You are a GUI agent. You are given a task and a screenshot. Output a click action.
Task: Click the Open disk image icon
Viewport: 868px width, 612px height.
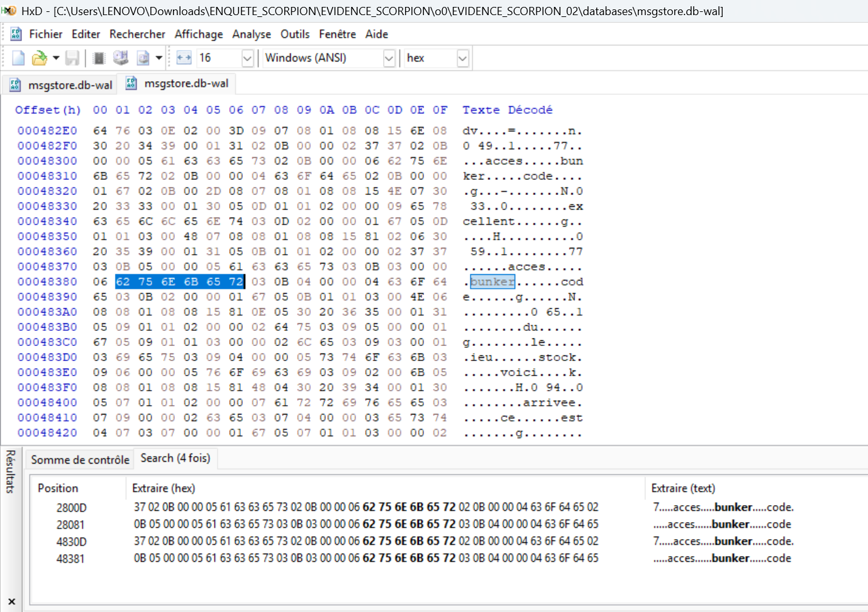(143, 58)
